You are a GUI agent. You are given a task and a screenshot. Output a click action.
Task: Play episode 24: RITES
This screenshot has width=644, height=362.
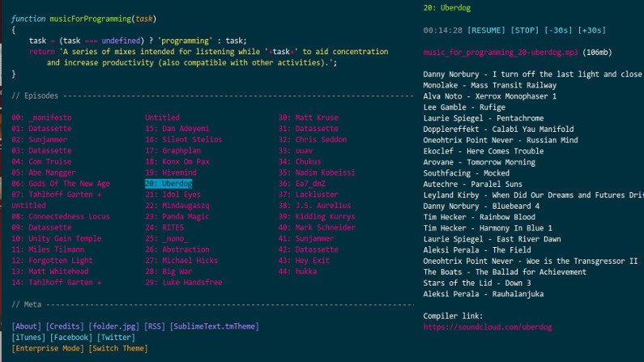pyautogui.click(x=164, y=228)
